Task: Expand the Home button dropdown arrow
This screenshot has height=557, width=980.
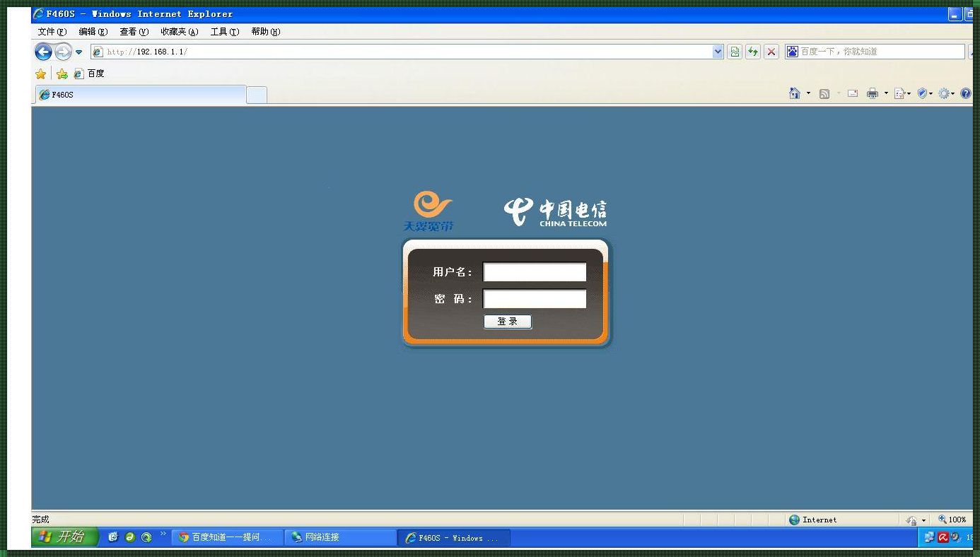Action: 808,93
